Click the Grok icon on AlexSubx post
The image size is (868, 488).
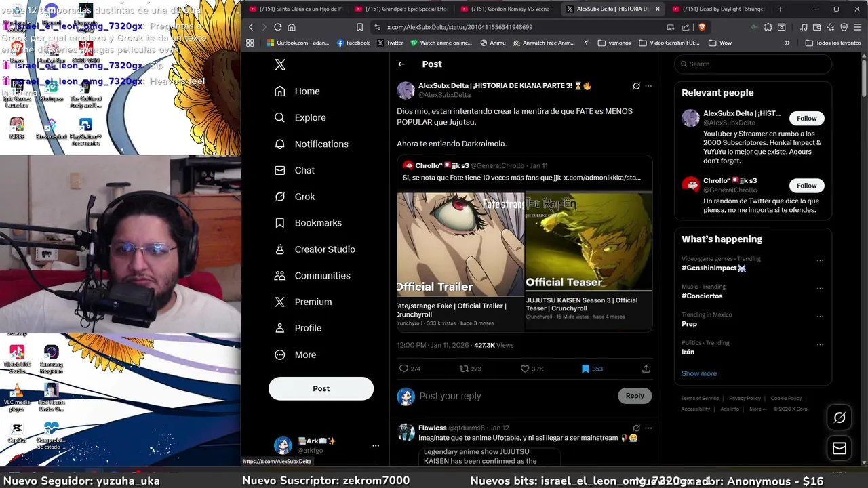click(x=636, y=86)
